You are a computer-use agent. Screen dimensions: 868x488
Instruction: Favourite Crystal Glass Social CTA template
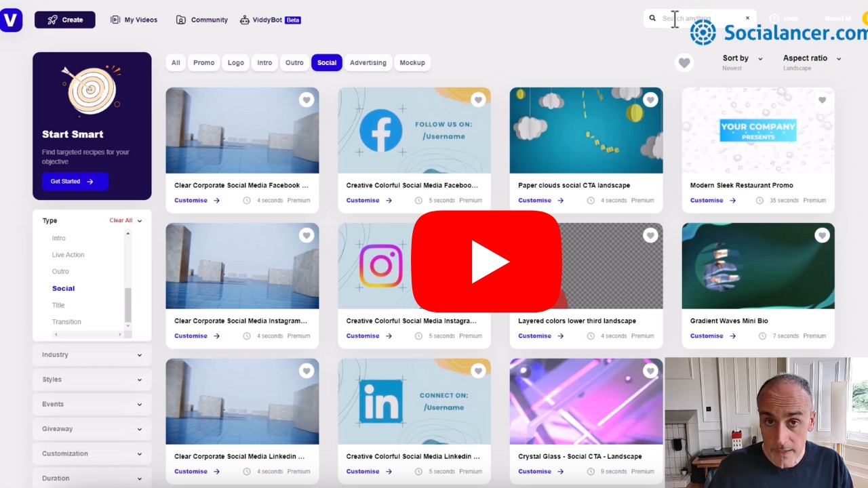point(650,371)
